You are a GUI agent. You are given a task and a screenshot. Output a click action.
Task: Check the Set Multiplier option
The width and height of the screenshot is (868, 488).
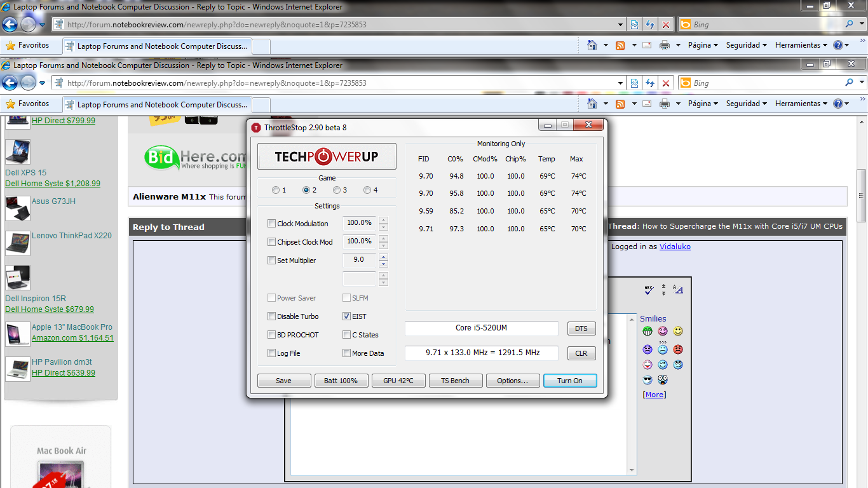[x=272, y=261]
